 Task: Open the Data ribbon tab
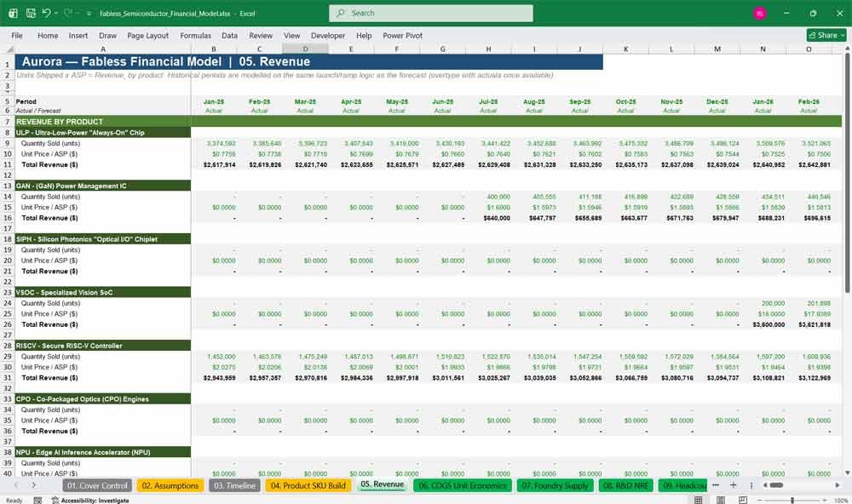point(229,35)
